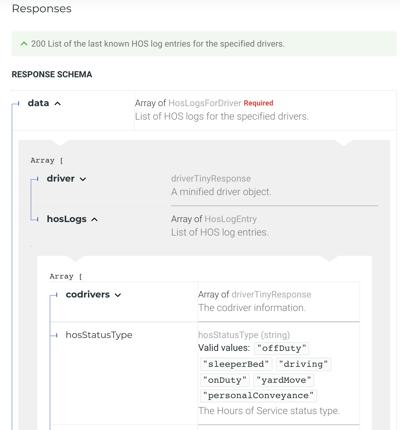Click the codrivers property name

88,295
